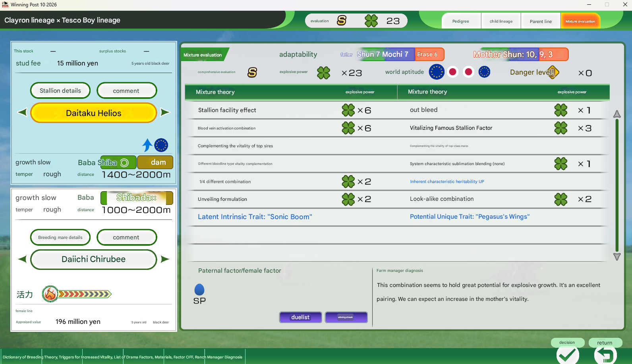
Task: Click the stallion's EU flag icon
Action: 161,145
